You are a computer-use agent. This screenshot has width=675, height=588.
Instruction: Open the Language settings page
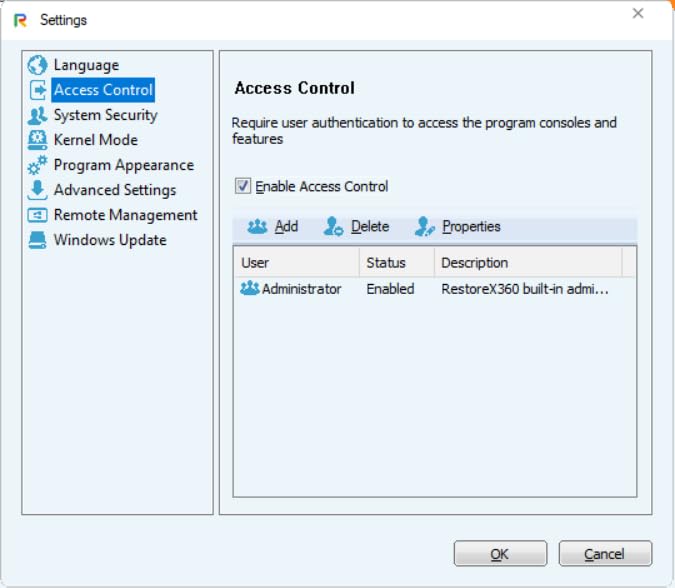point(86,65)
